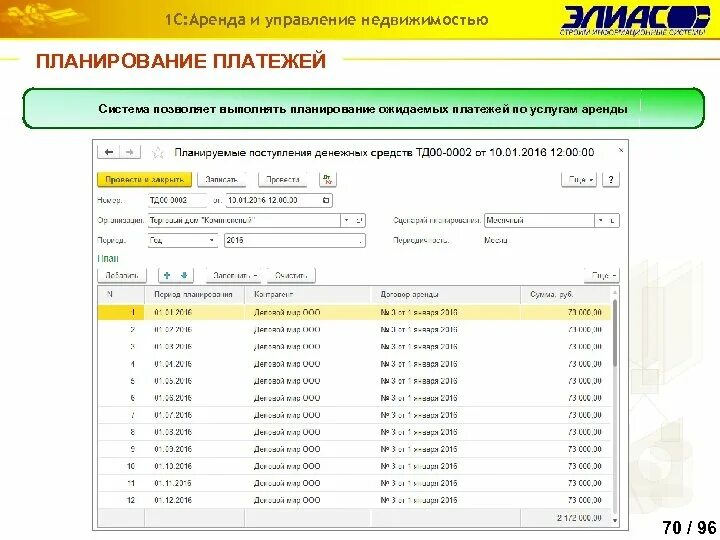Sort by 'Период планирования' column header
The width and height of the screenshot is (720, 540).
click(x=194, y=294)
